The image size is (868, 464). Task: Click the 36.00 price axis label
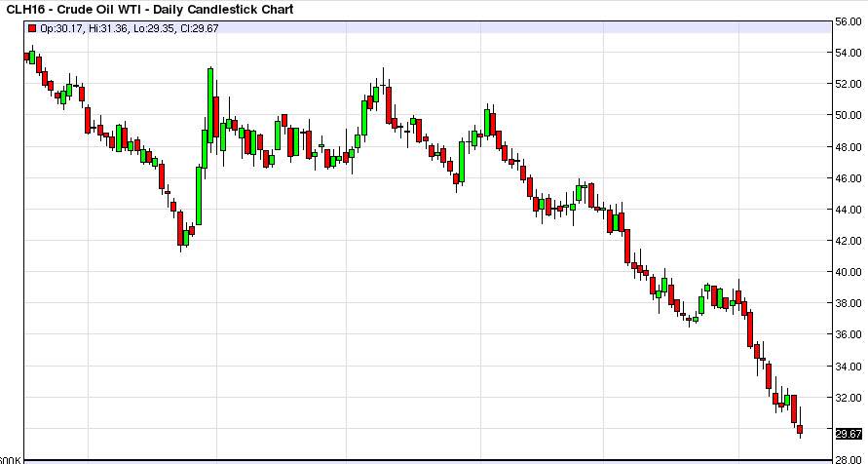pyautogui.click(x=849, y=334)
